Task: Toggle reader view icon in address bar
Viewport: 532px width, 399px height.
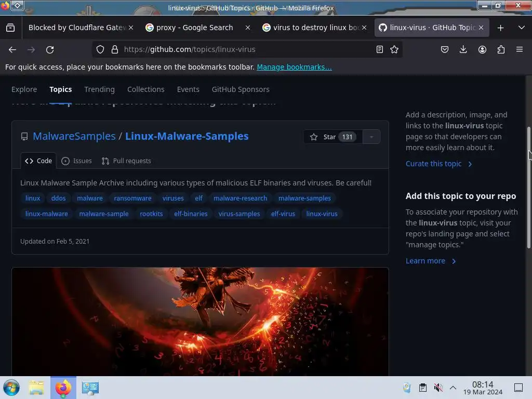Action: pyautogui.click(x=380, y=49)
